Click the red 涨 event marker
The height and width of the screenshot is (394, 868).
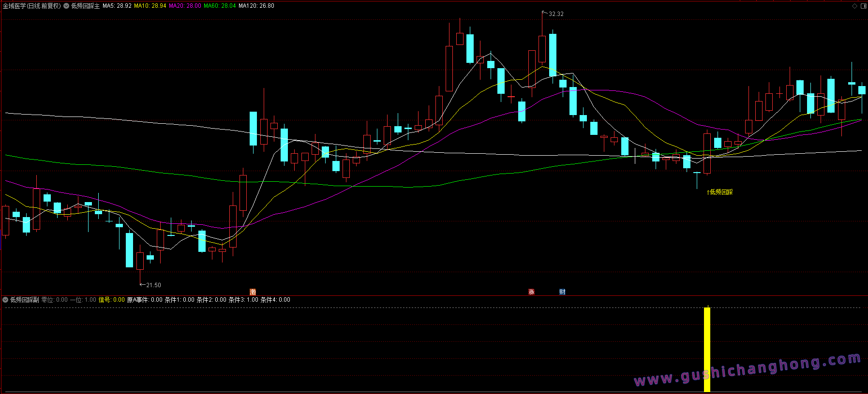click(x=531, y=292)
